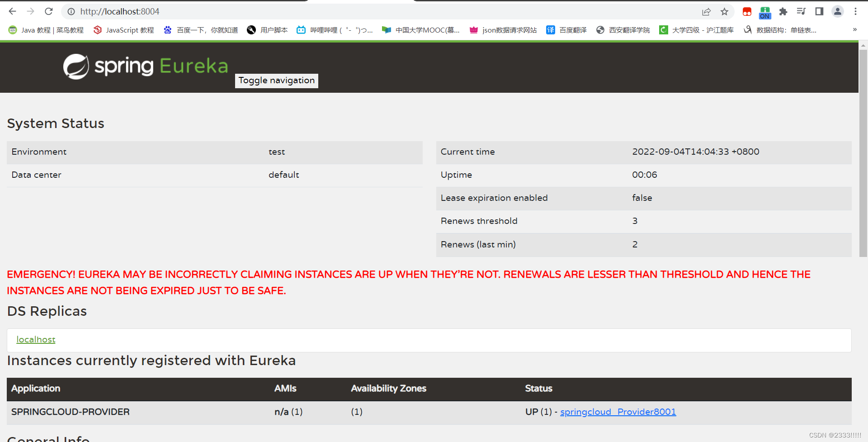The height and width of the screenshot is (442, 868).
Task: Reload the Eureka dashboard page
Action: point(48,11)
